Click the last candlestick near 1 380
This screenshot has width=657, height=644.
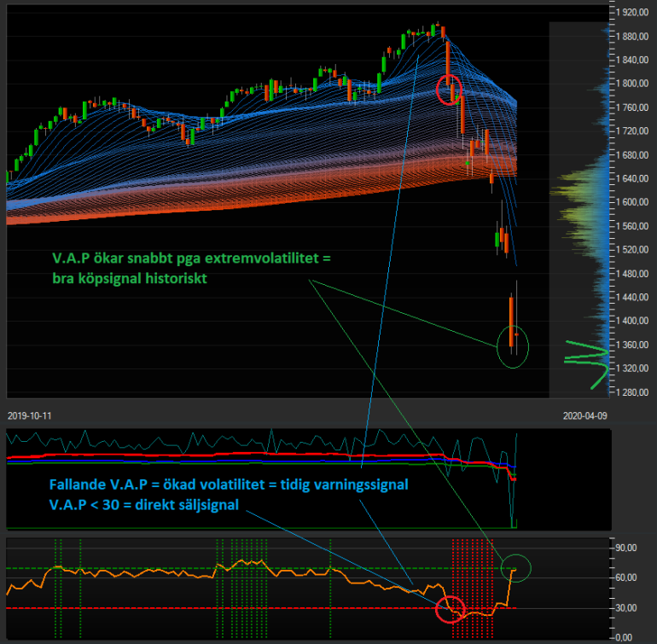click(x=516, y=334)
